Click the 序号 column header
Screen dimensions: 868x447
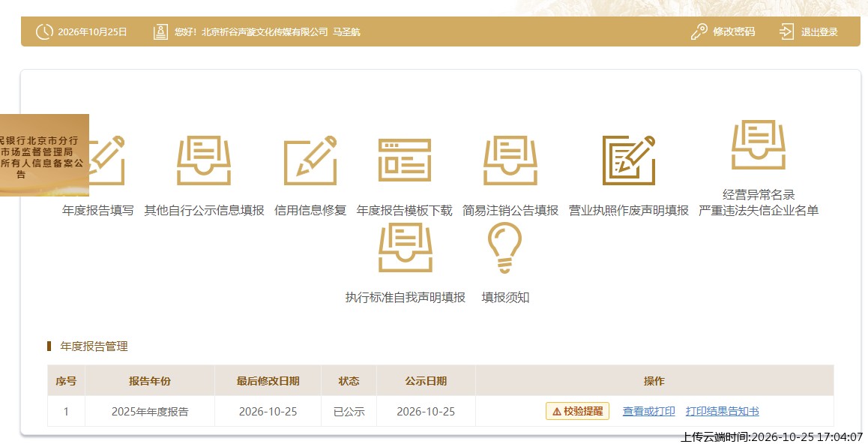(67, 381)
